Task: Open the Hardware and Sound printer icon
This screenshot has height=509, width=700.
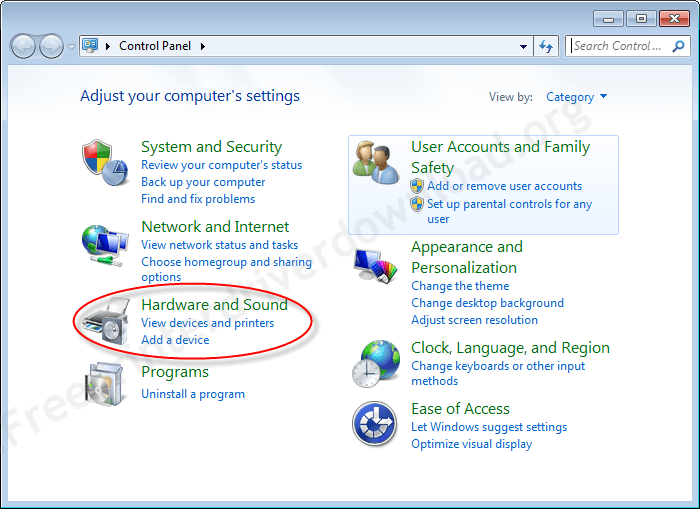Action: tap(106, 321)
